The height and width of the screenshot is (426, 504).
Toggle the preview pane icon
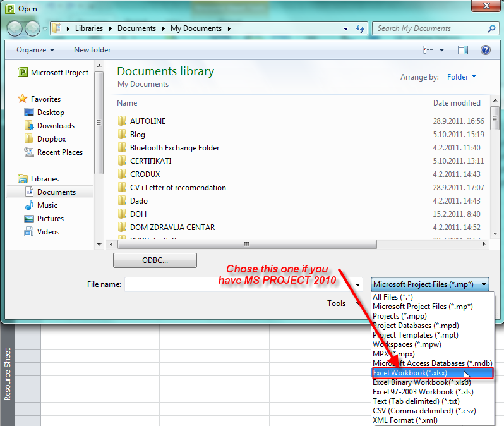463,50
